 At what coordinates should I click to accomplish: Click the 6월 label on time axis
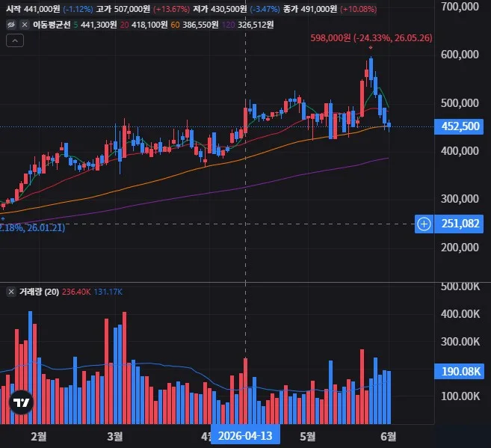[x=389, y=436]
